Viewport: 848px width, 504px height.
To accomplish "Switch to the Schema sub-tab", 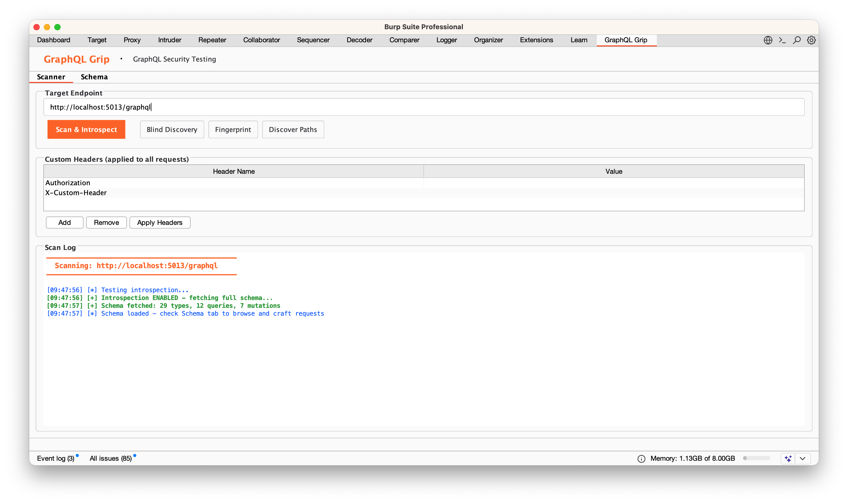I will pyautogui.click(x=94, y=77).
